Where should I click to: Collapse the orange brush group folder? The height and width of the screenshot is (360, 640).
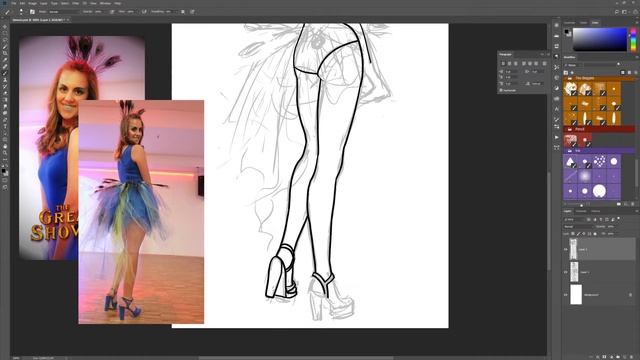pyautogui.click(x=570, y=78)
